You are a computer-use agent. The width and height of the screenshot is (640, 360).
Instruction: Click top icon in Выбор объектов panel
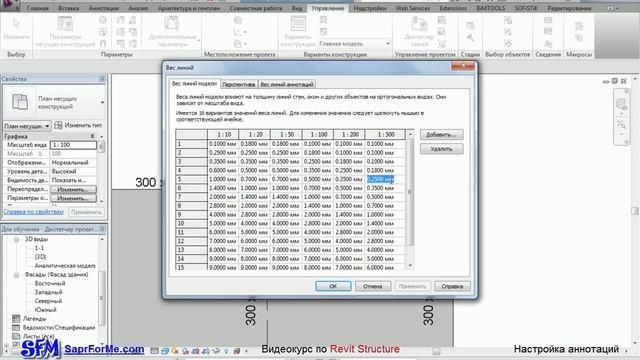pyautogui.click(x=508, y=20)
